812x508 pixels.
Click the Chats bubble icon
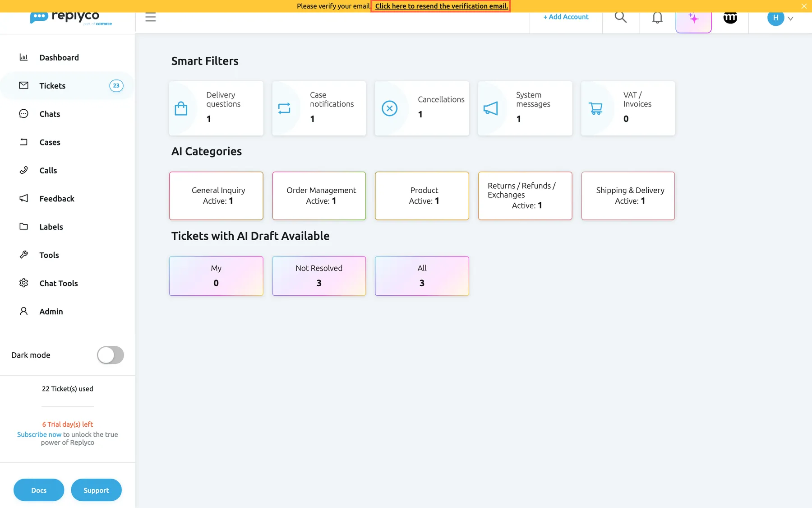pyautogui.click(x=23, y=114)
